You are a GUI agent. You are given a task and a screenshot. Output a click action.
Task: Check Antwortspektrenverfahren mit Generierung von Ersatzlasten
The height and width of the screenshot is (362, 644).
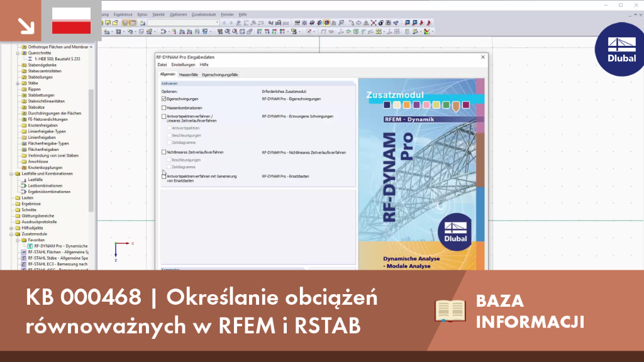[164, 177]
